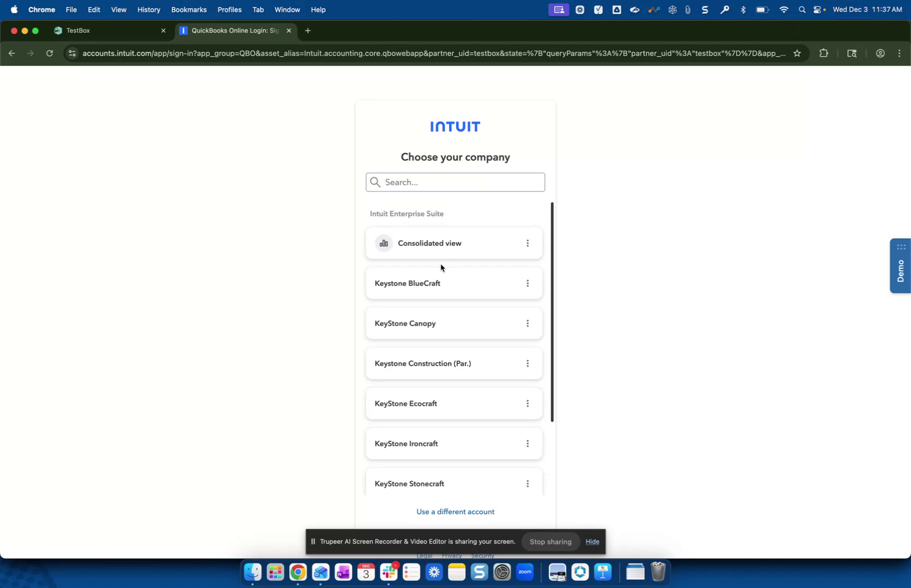The height and width of the screenshot is (588, 911).
Task: Open Keynote from the Dock
Action: tap(603, 572)
